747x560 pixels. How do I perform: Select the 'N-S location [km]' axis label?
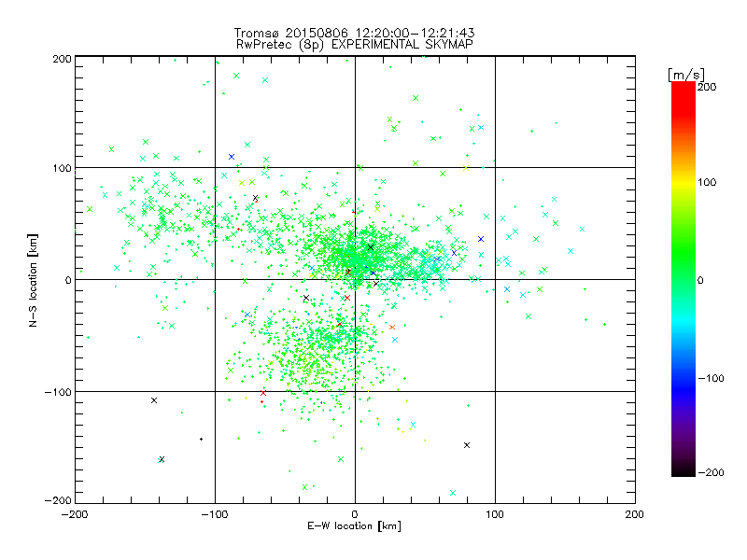point(33,280)
